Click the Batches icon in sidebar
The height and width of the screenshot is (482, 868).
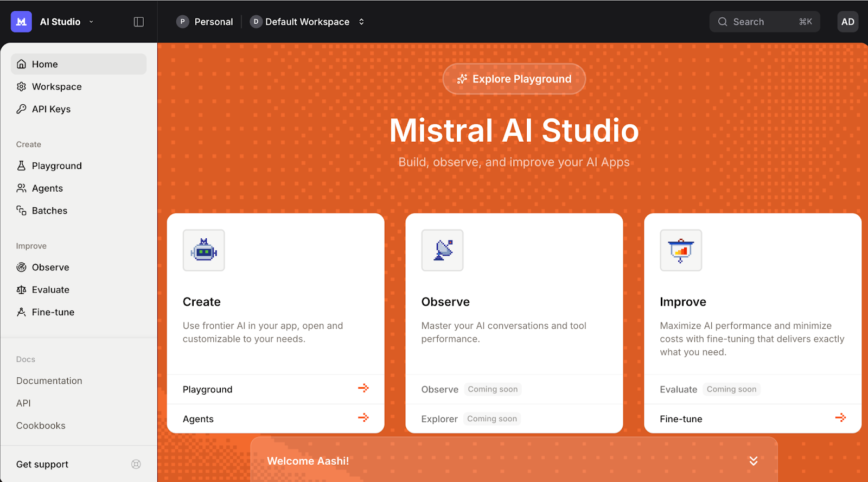coord(21,211)
